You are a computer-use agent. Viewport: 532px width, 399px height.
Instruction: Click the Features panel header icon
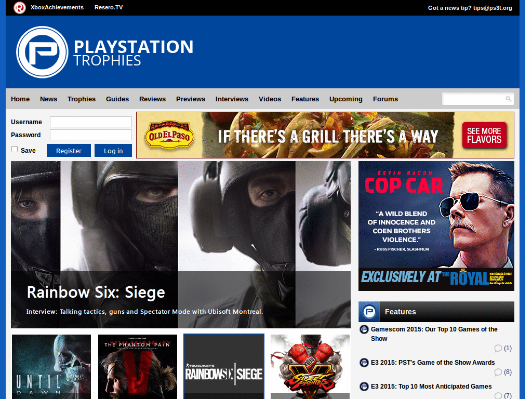click(369, 312)
